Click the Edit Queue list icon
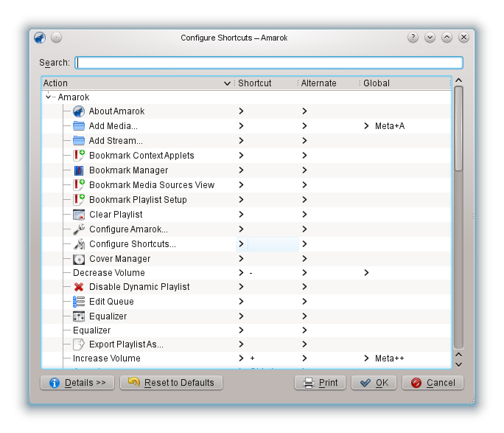This screenshot has width=504, height=433. pos(79,302)
